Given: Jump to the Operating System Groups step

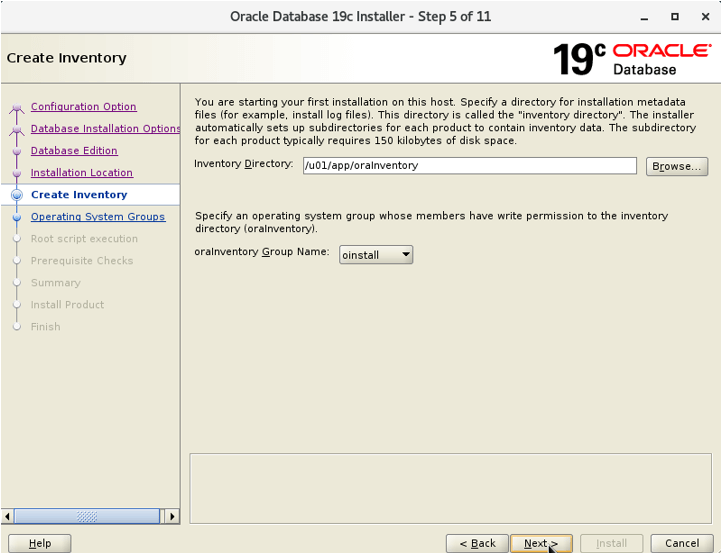Looking at the screenshot, I should click(98, 217).
